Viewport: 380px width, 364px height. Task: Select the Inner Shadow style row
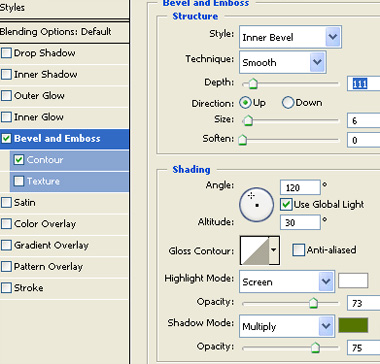coord(64,75)
